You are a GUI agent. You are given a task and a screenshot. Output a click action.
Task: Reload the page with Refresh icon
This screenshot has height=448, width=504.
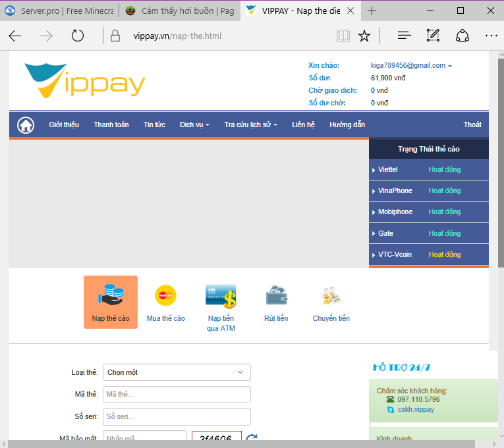(78, 36)
